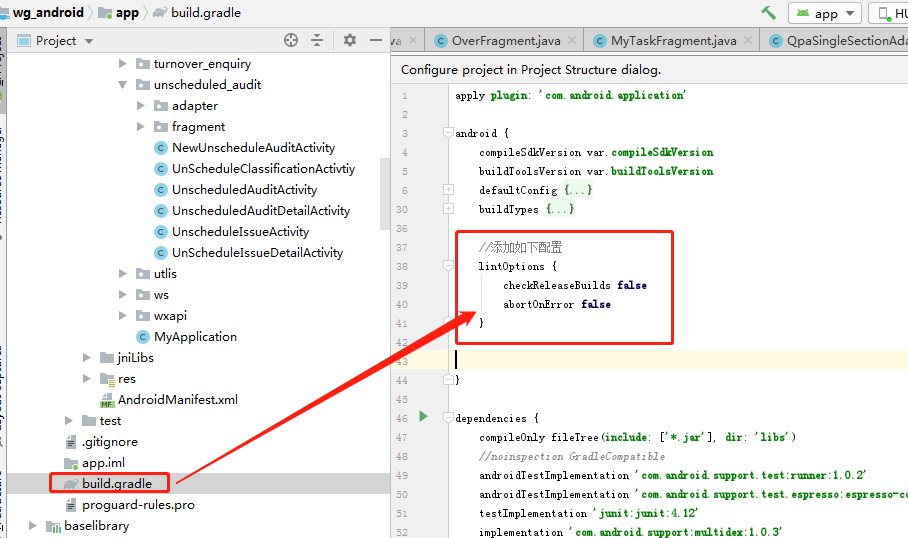Fold the lintOptions block in gutter
The width and height of the screenshot is (908, 538).
coord(448,266)
